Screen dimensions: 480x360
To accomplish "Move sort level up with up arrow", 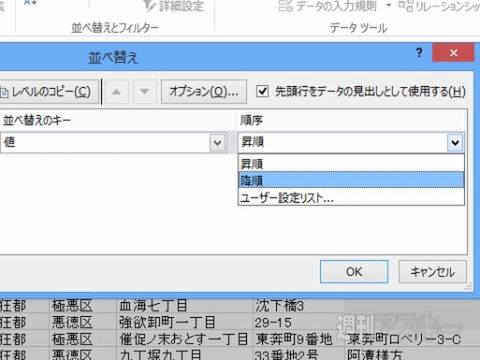I will click(x=116, y=92).
